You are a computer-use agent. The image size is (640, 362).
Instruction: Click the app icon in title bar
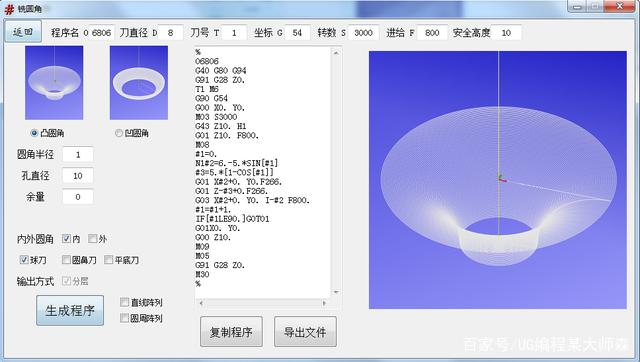click(9, 9)
